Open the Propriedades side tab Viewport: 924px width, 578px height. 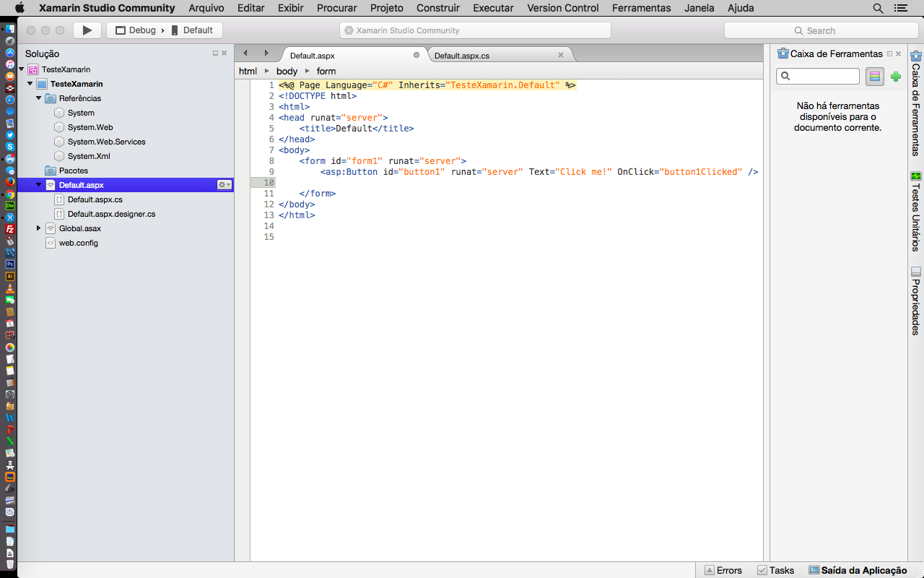(915, 301)
